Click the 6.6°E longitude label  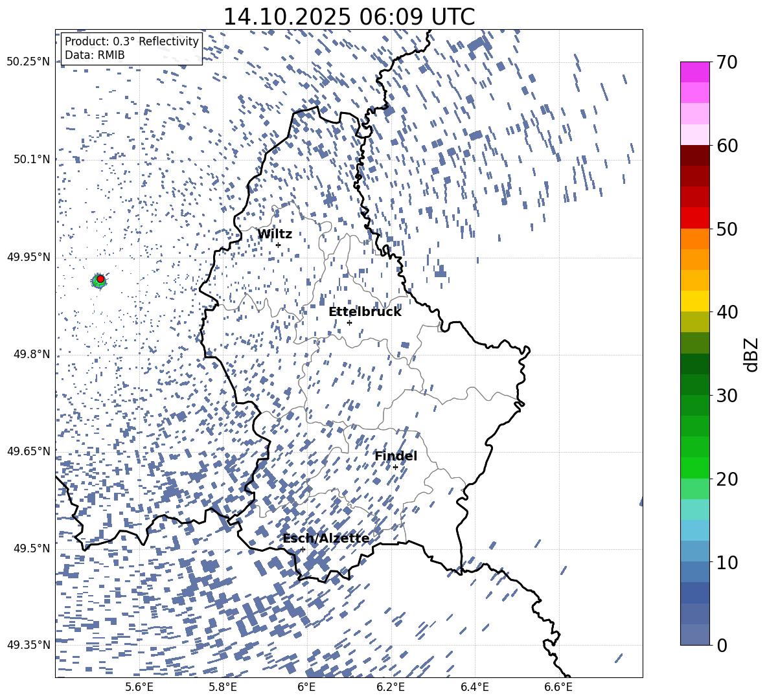(558, 687)
